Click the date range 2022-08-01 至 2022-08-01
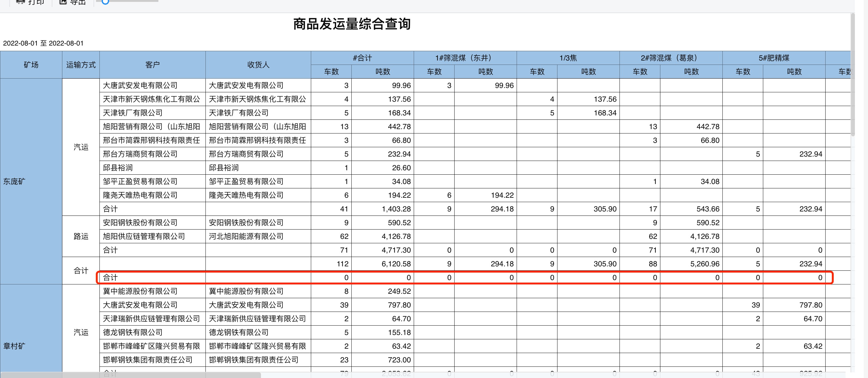The height and width of the screenshot is (378, 868). tap(43, 43)
